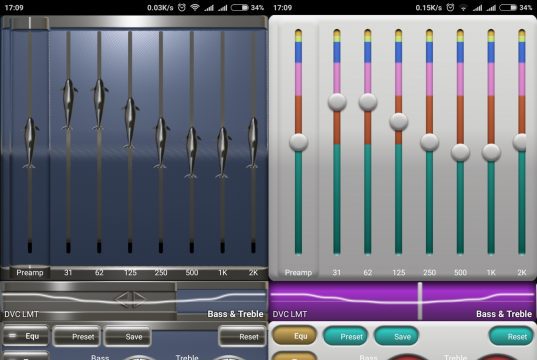The image size is (537, 360).
Task: Click the dolphin slider for 62 Hz band
Action: click(99, 104)
